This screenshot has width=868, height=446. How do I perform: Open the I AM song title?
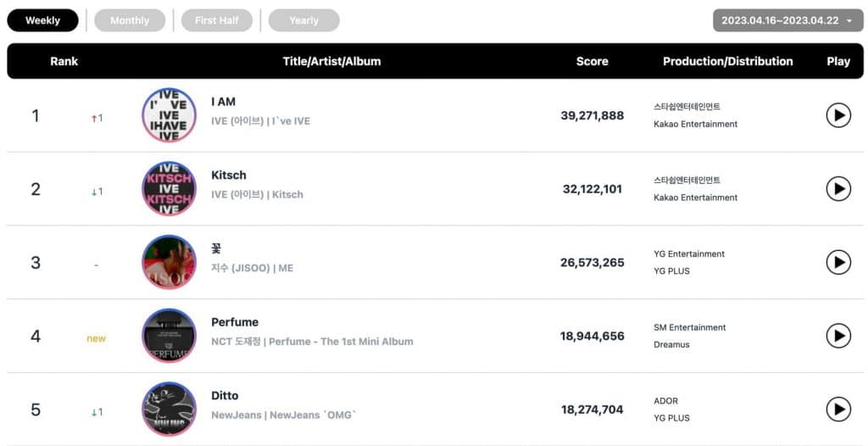[x=224, y=102]
